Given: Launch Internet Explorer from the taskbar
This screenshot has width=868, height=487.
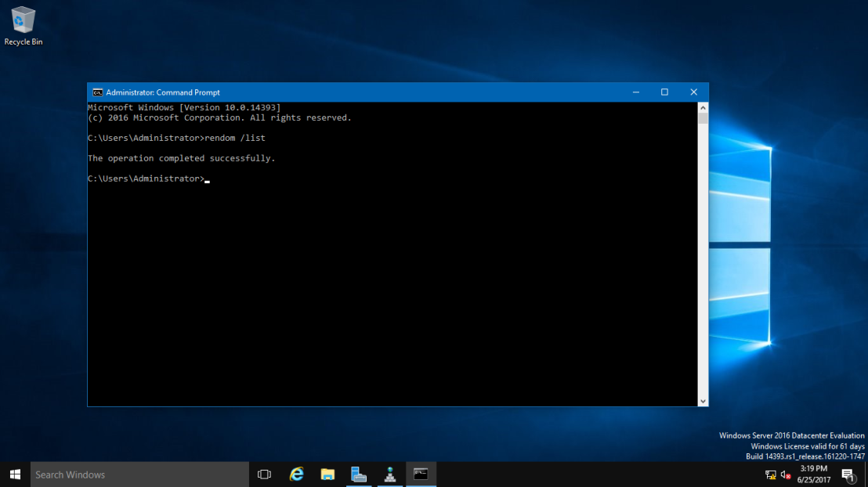Looking at the screenshot, I should (x=297, y=474).
